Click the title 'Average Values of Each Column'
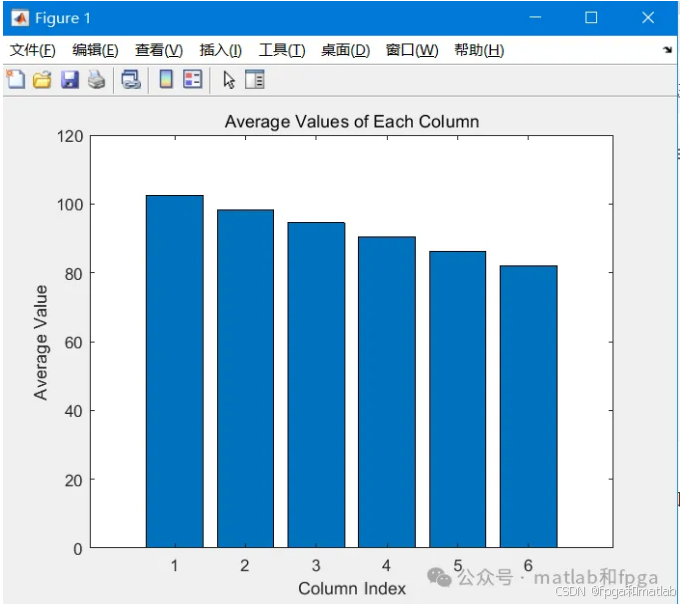 tap(352, 122)
